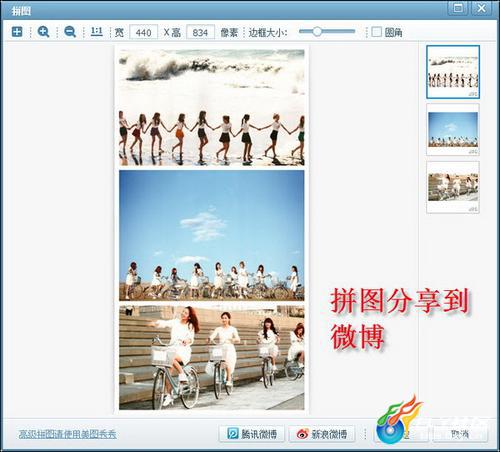The height and width of the screenshot is (452, 500).
Task: Select the beach waves thumbnail
Action: pos(453,72)
